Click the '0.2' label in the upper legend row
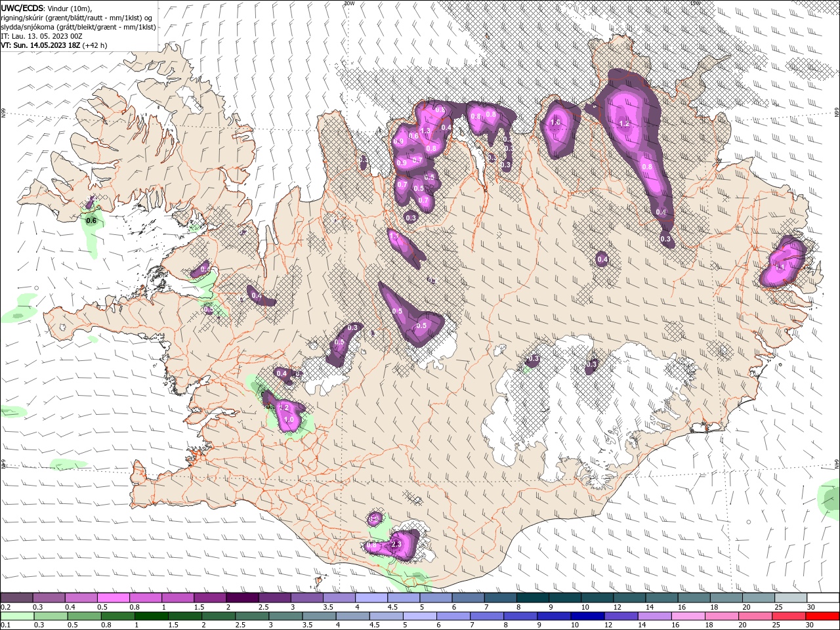 tap(5, 607)
